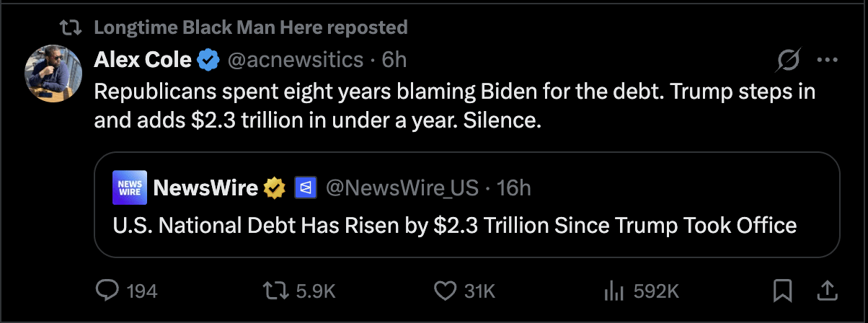This screenshot has height=323, width=868.
Task: Share the post with the upload arrow icon
Action: 826,291
